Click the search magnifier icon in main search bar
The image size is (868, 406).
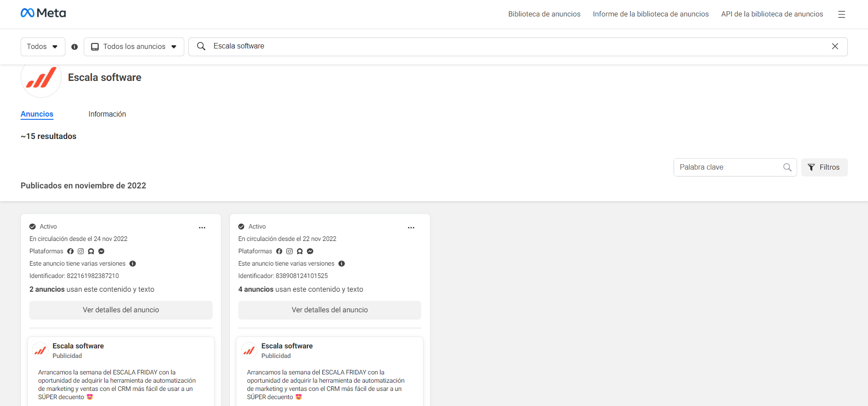click(x=201, y=46)
